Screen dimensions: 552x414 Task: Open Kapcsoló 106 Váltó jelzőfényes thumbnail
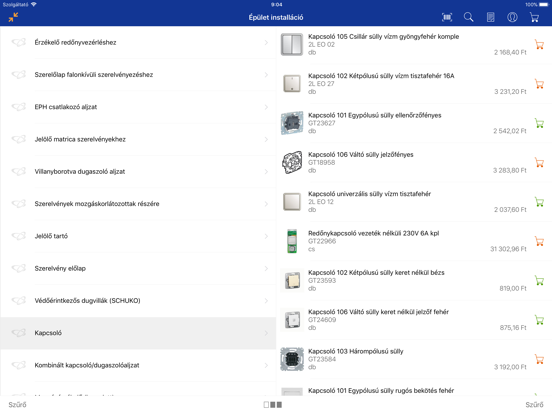(292, 162)
